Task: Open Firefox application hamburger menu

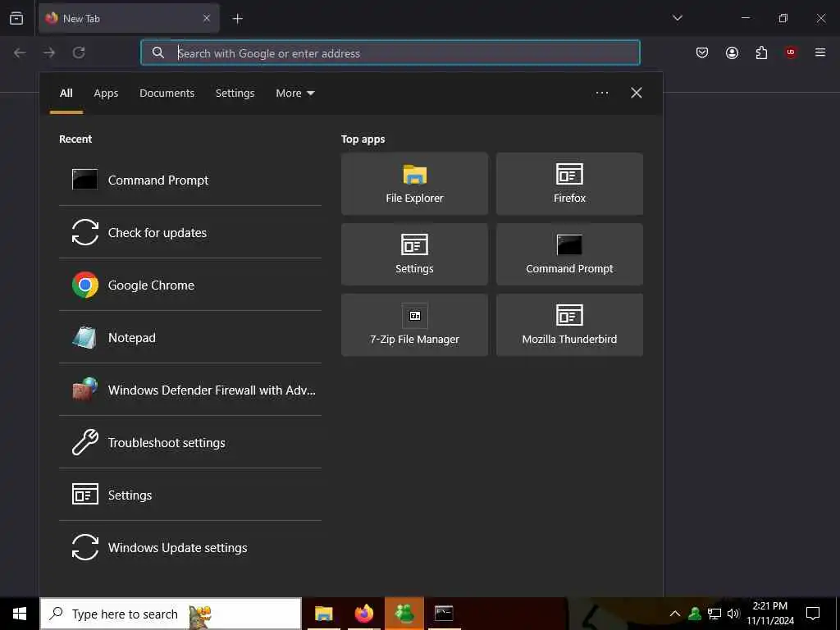Action: tap(820, 52)
